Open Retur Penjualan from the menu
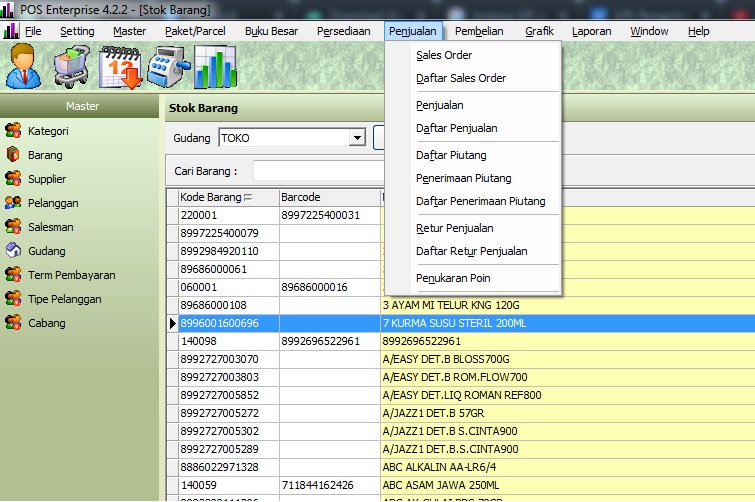This screenshot has width=755, height=502. [x=454, y=228]
